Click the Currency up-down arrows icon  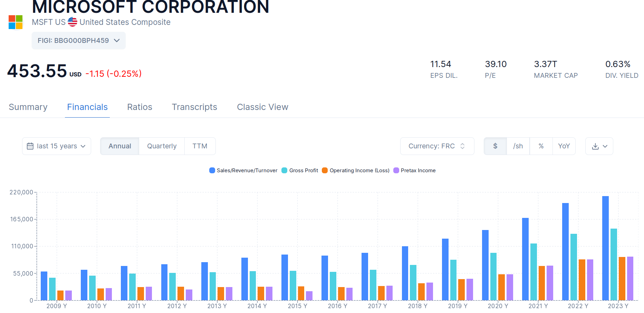(x=462, y=146)
